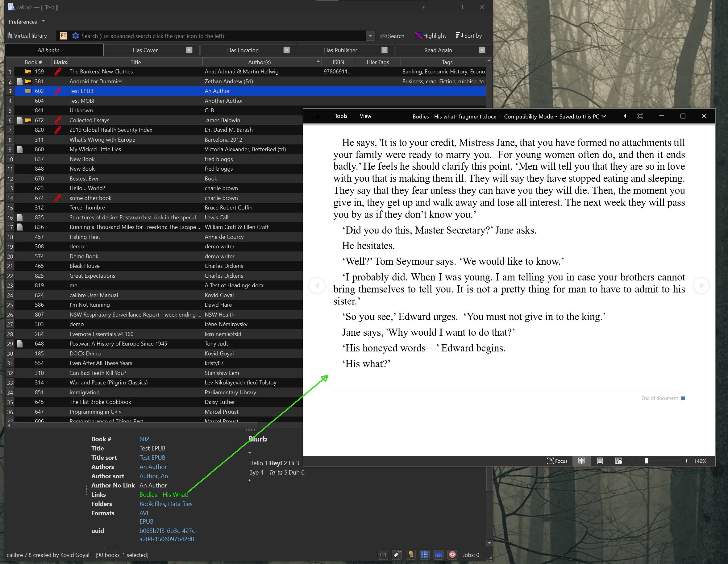The width and height of the screenshot is (728, 564).
Task: Toggle the Quickview eye icon
Action: pyautogui.click(x=452, y=555)
